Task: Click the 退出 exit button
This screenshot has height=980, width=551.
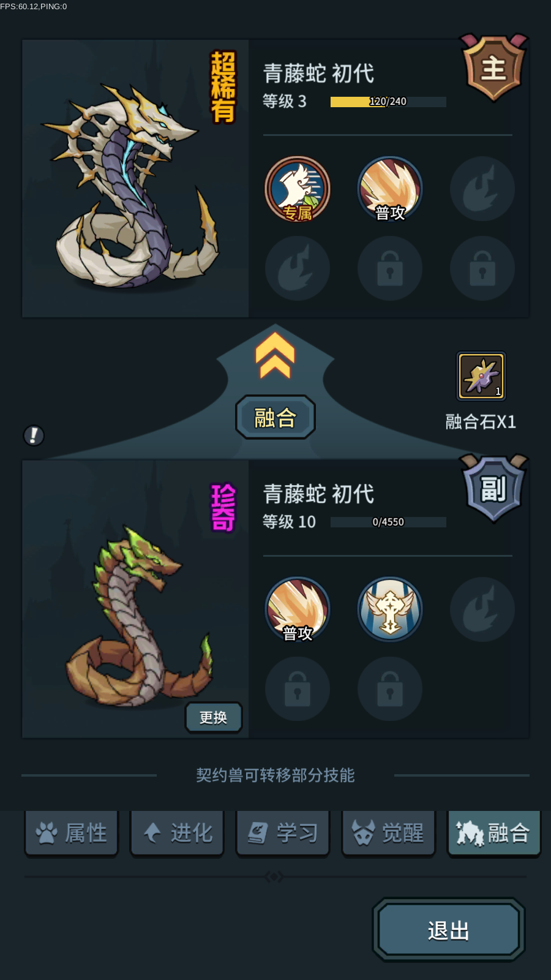Action: point(449,930)
